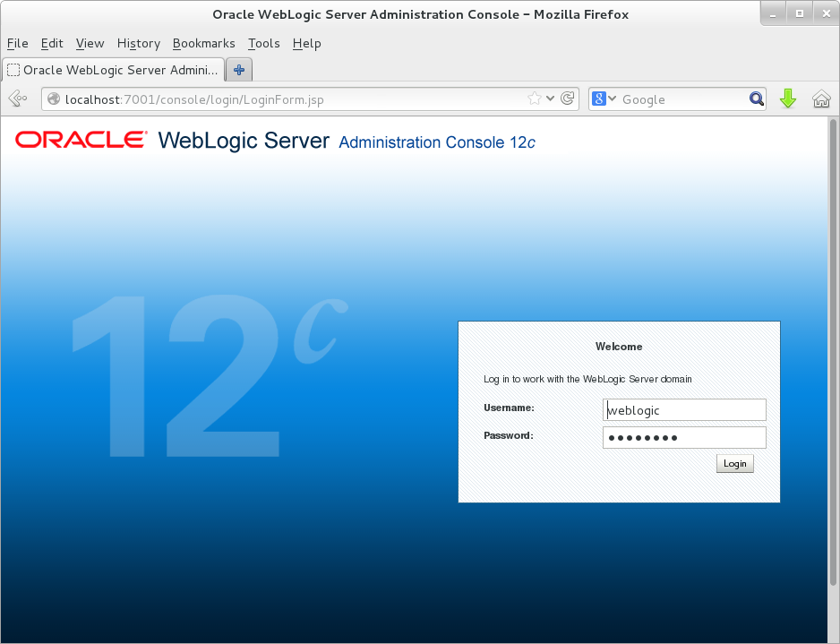
Task: Open the View menu
Action: (x=90, y=43)
